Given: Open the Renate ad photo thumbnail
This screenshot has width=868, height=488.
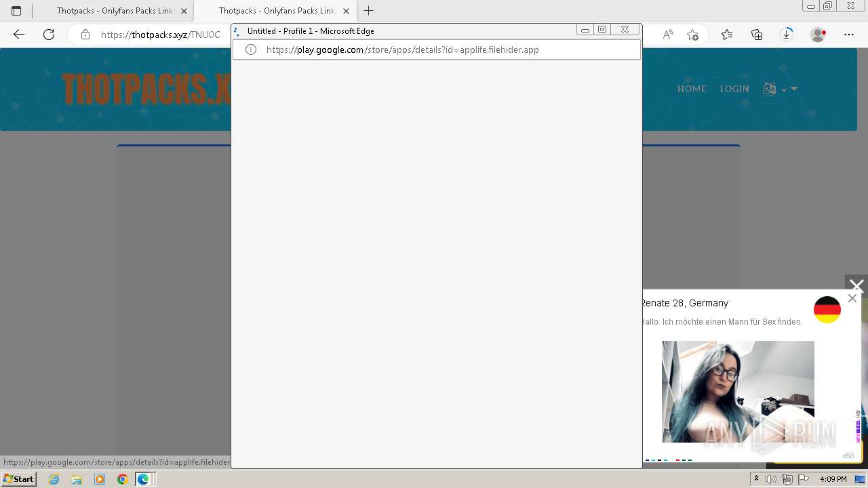Looking at the screenshot, I should tap(738, 392).
